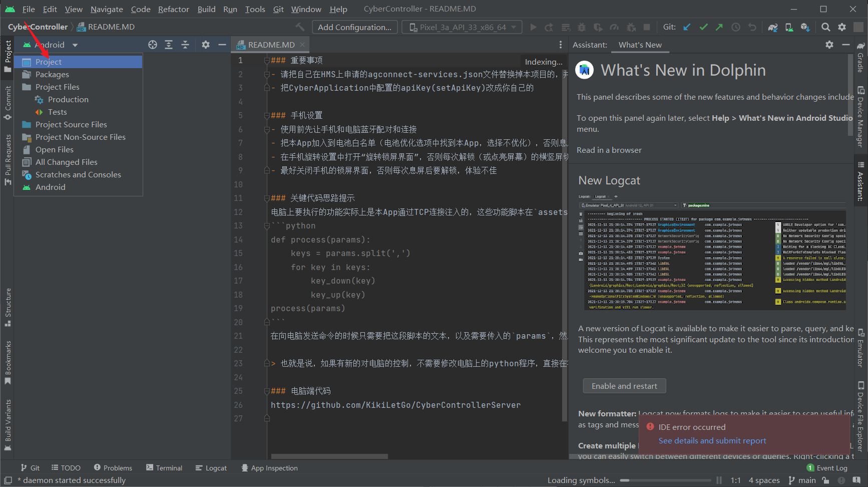Close the README.MD tab
Viewport: 868px width, 487px height.
[302, 45]
